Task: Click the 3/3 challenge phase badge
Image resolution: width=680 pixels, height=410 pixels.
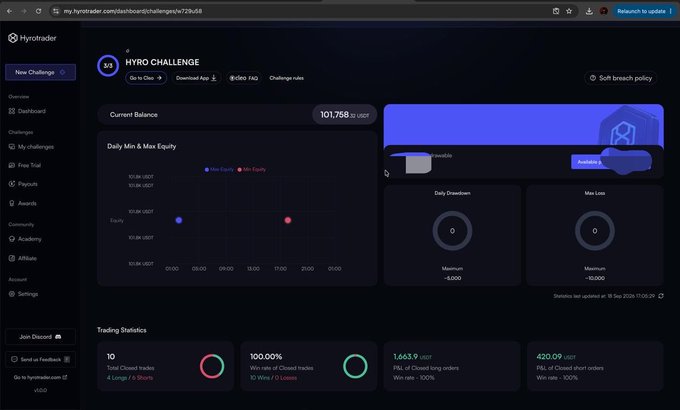Action: pyautogui.click(x=108, y=66)
